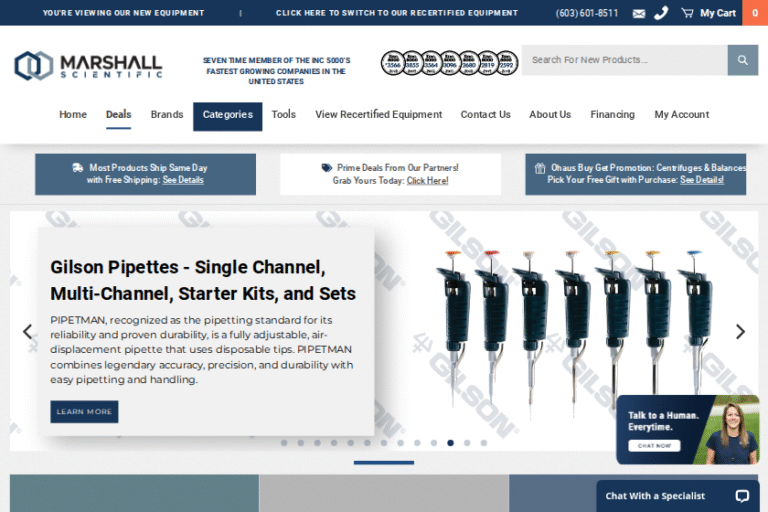Open the Deals menu item
Viewport: 768px width, 512px height.
tap(118, 115)
